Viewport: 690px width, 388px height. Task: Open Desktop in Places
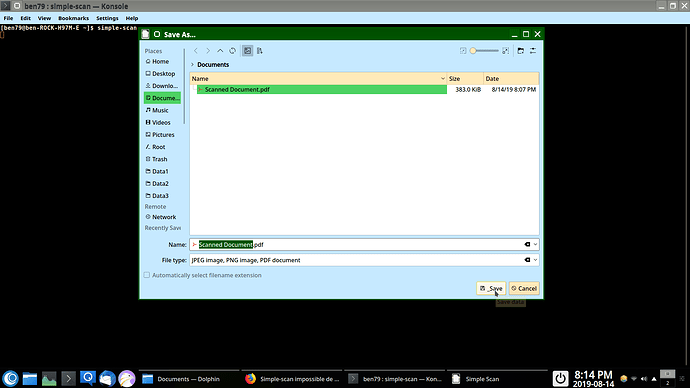coord(162,74)
